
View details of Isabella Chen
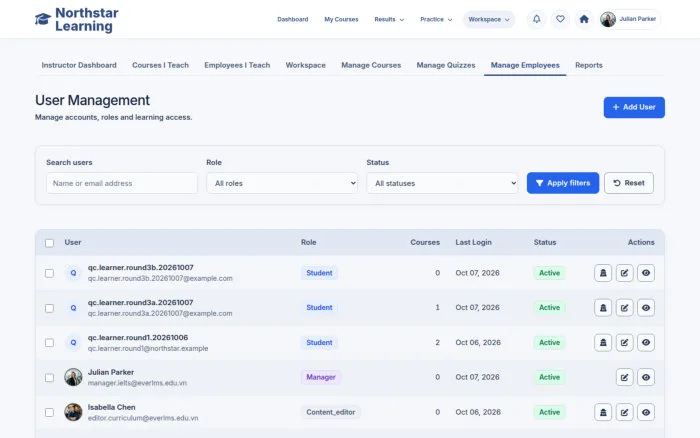(646, 412)
